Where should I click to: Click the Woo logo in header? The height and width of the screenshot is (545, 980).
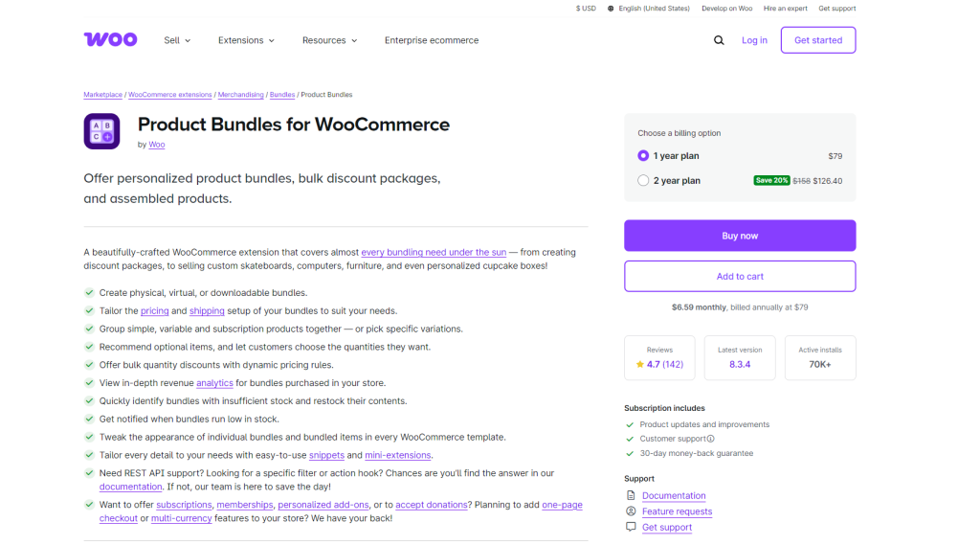click(110, 39)
